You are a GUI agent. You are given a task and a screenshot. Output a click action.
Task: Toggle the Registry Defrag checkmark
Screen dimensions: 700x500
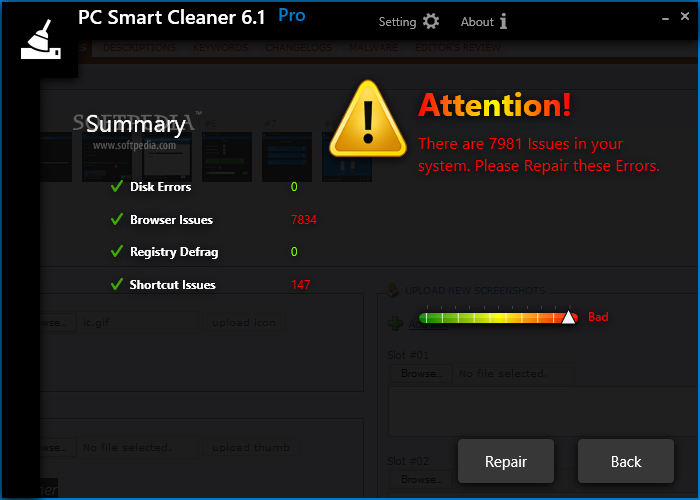pyautogui.click(x=117, y=251)
